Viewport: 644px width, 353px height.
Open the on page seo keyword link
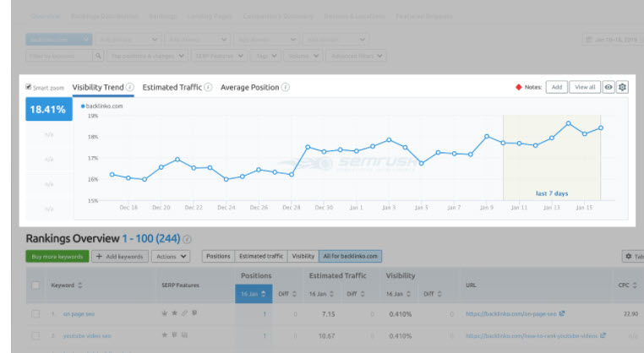[79, 314]
